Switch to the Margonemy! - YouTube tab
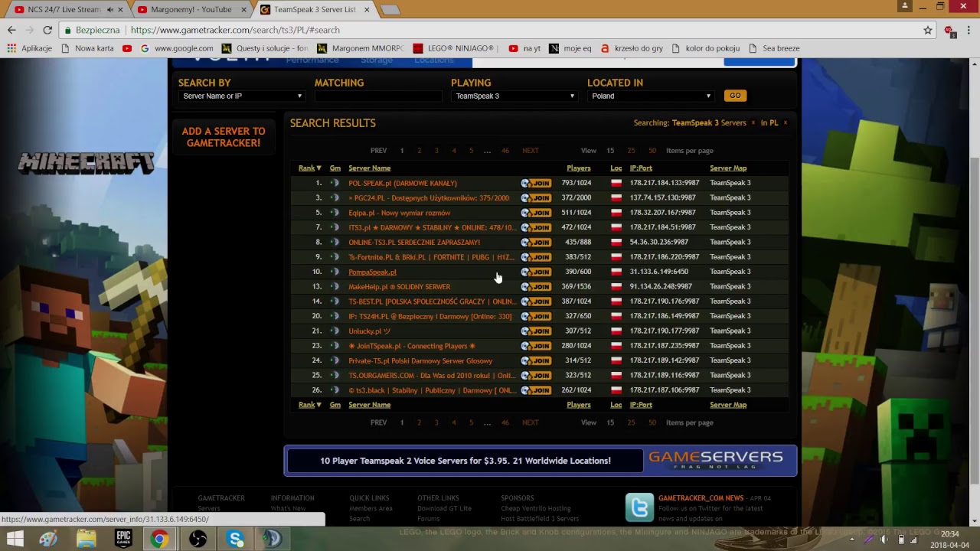Image resolution: width=980 pixels, height=551 pixels. (191, 10)
